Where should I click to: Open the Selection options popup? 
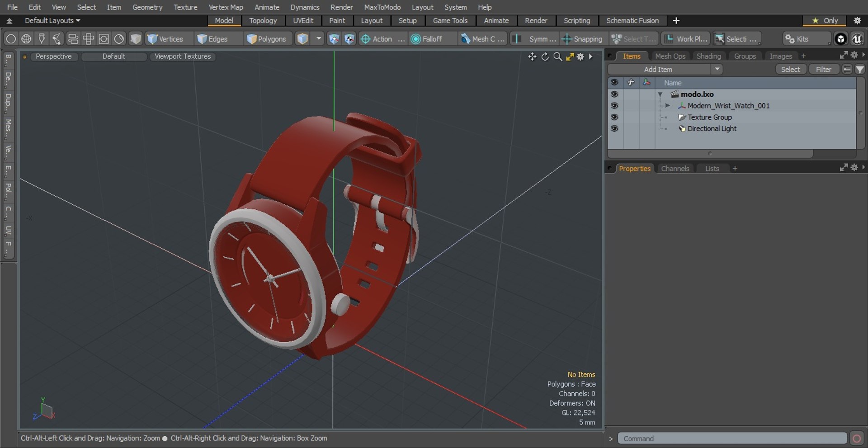[x=737, y=39]
